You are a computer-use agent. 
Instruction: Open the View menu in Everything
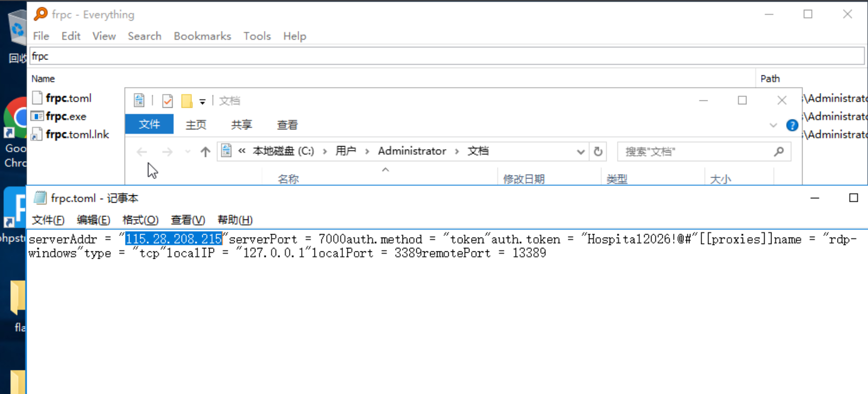click(104, 36)
